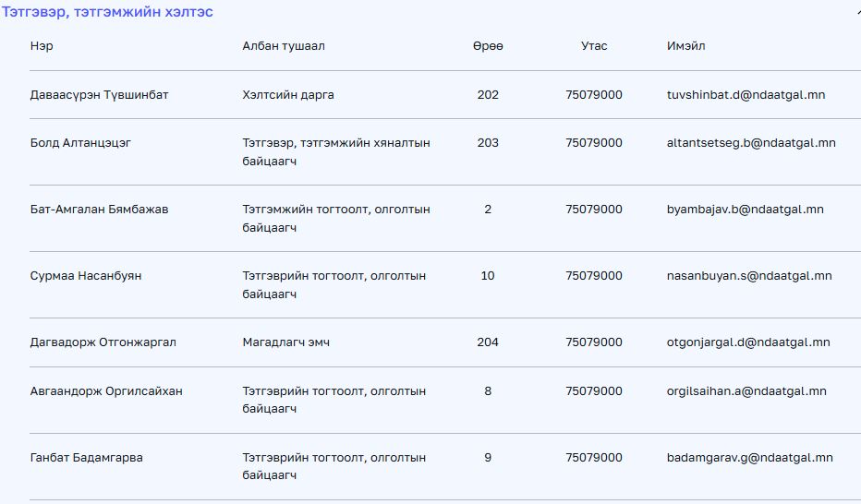Click the name Болд Алтанцэцэг

coord(80,143)
